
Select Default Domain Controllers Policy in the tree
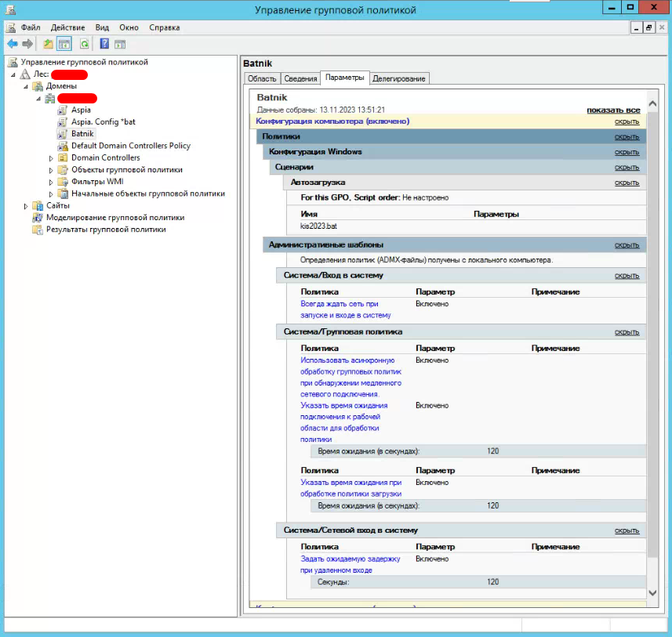point(130,146)
